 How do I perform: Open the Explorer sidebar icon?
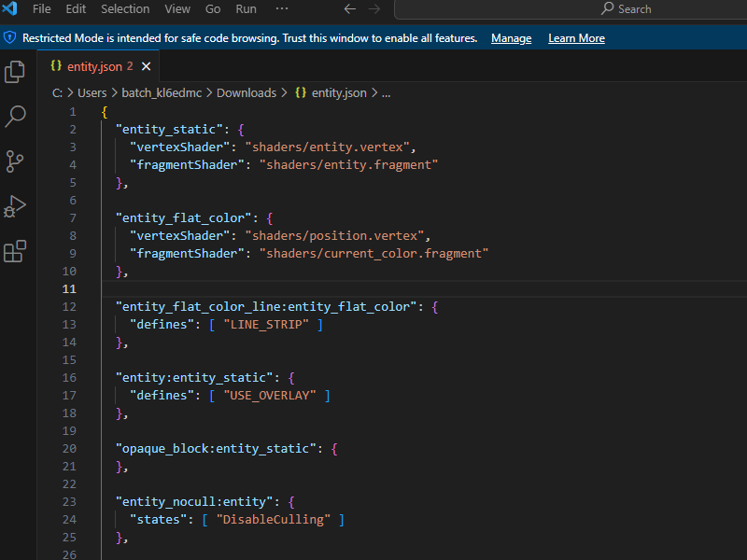point(15,72)
